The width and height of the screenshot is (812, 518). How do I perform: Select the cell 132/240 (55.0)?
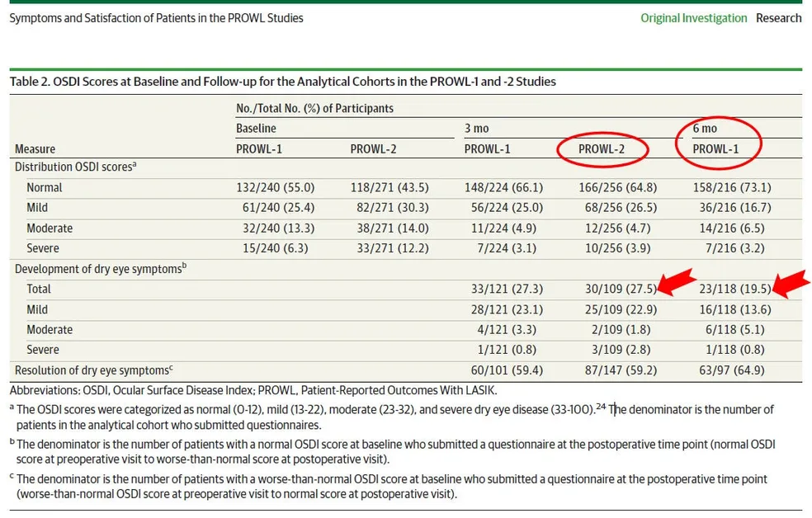click(x=276, y=187)
